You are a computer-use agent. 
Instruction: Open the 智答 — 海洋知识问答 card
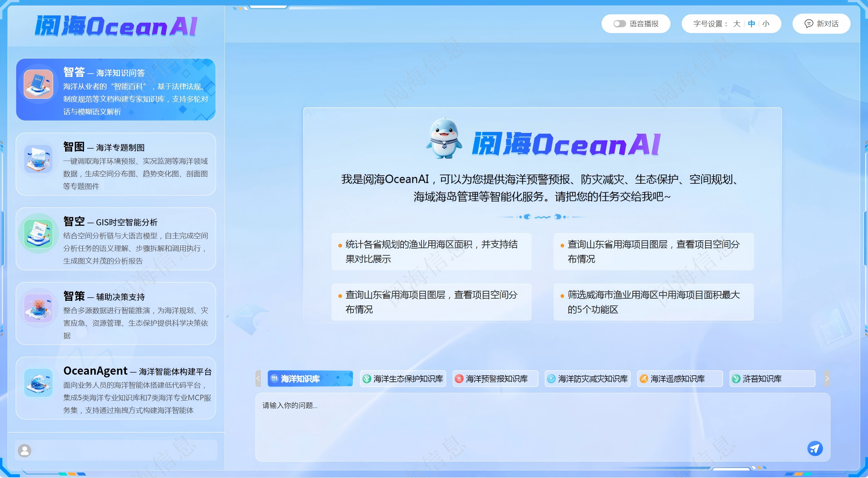(x=116, y=89)
